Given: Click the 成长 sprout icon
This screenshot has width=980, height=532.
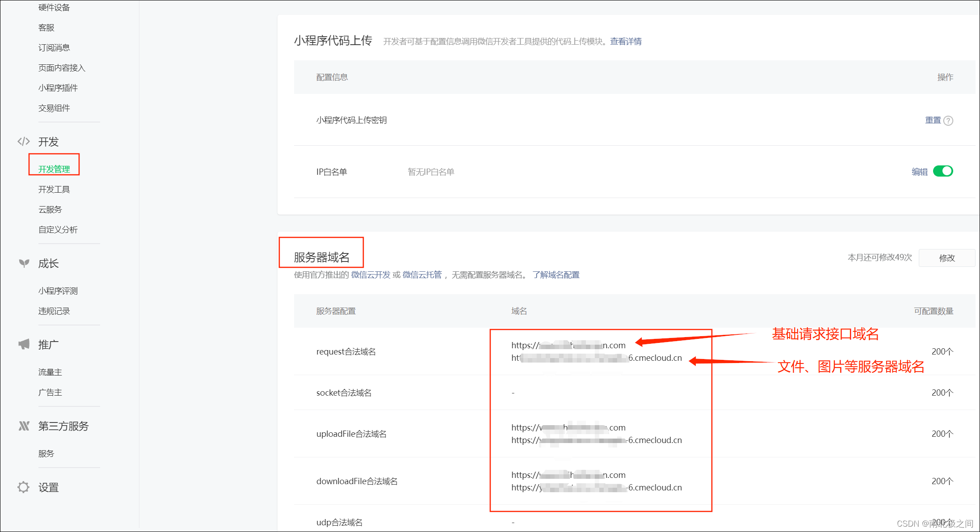Looking at the screenshot, I should pos(24,263).
